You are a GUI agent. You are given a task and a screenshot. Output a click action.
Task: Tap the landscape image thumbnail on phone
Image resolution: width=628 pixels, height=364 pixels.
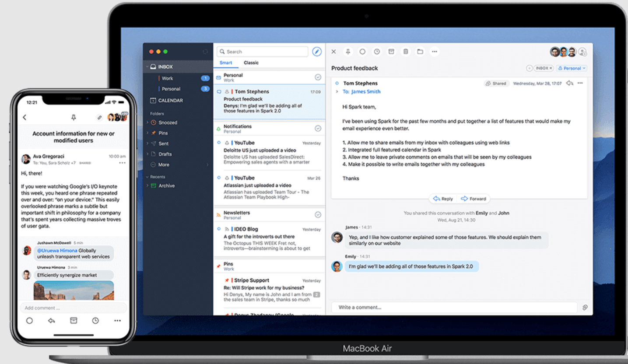[74, 290]
